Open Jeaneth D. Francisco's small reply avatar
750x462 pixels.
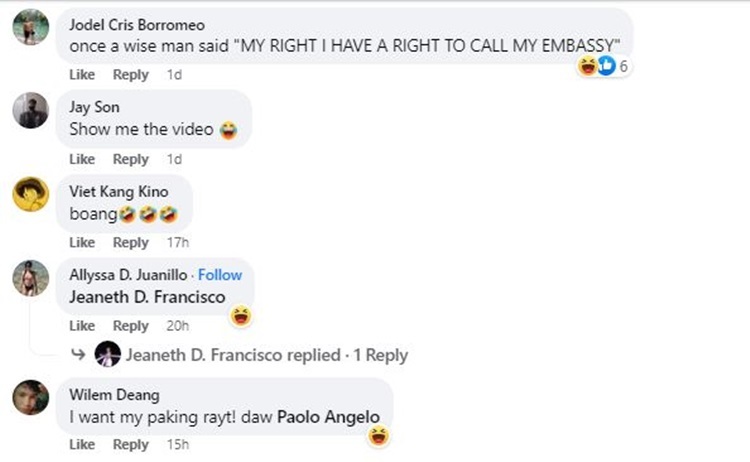coord(108,354)
